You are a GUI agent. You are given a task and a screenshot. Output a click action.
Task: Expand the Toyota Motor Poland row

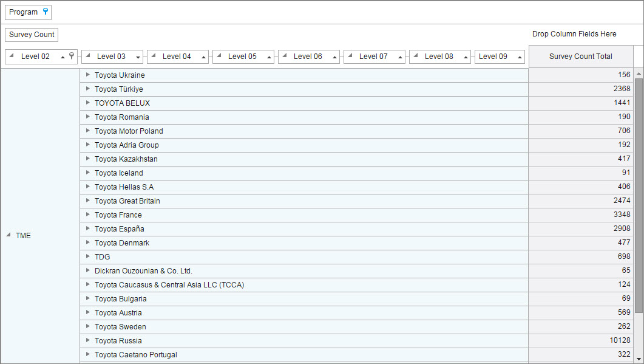pos(87,131)
